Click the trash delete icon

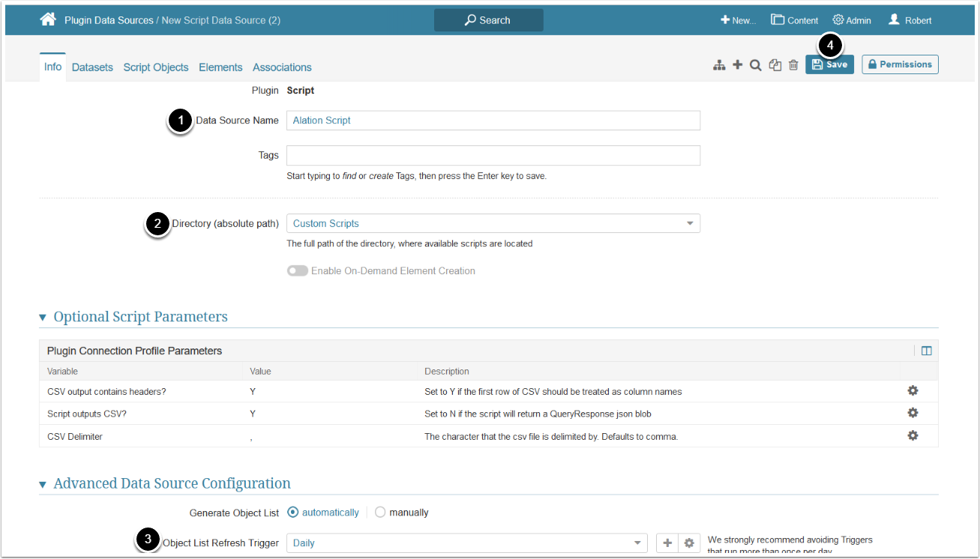(x=793, y=65)
